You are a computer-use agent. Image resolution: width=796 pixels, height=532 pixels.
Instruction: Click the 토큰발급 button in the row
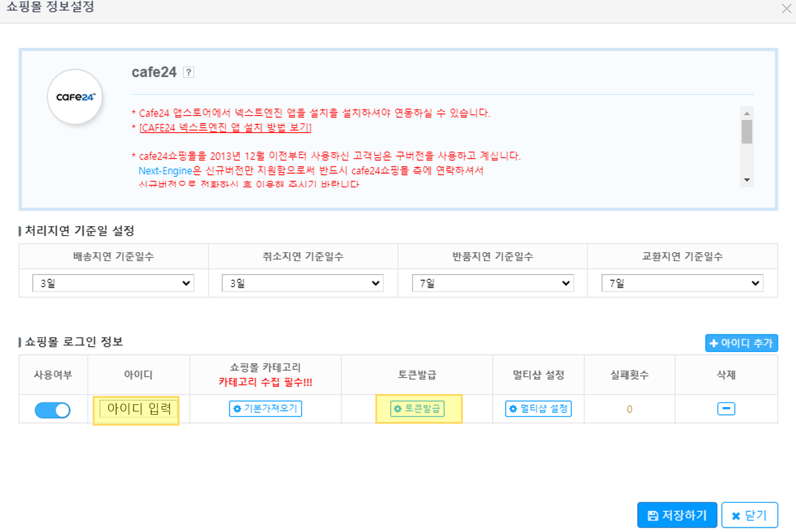point(417,409)
